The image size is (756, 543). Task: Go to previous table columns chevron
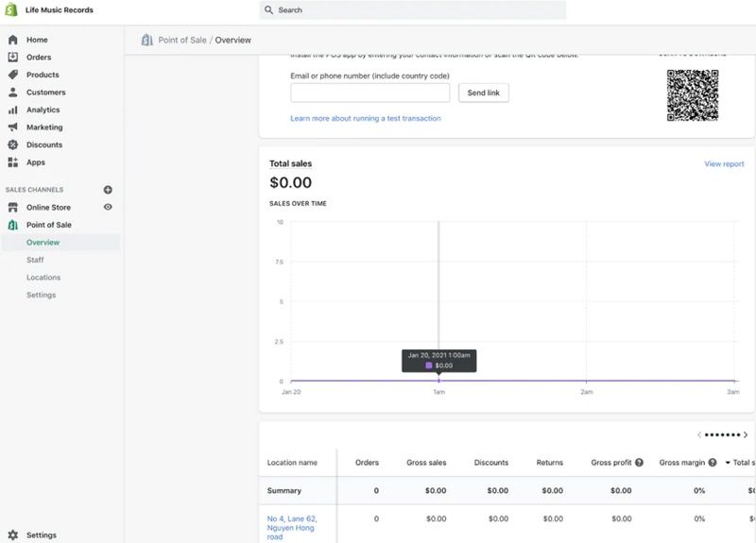click(699, 434)
